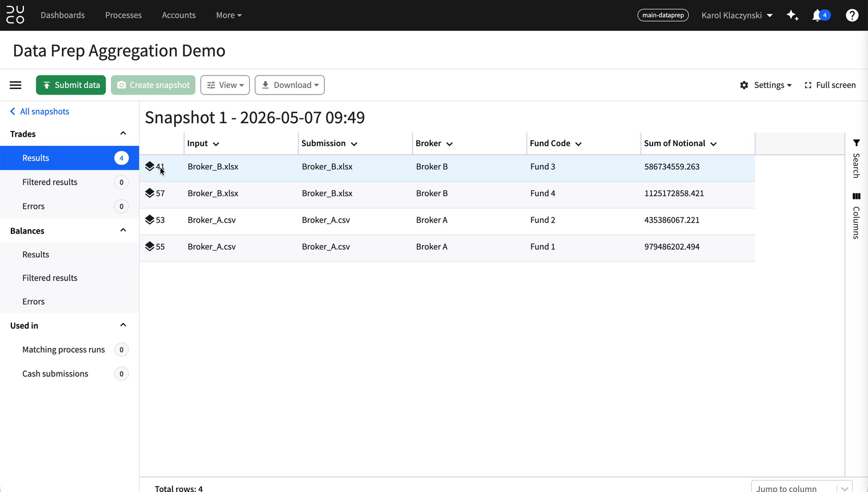868x492 pixels.
Task: Open Matching process runs
Action: [69, 350]
